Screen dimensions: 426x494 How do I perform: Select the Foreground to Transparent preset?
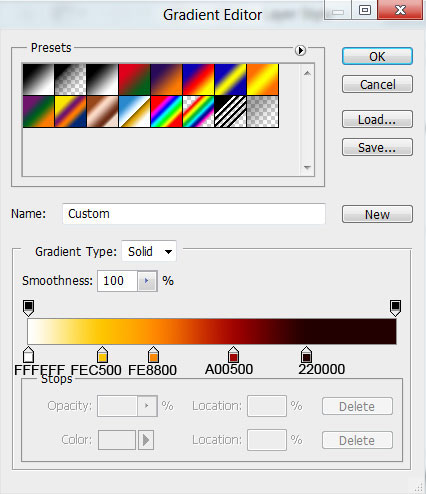[x=70, y=80]
